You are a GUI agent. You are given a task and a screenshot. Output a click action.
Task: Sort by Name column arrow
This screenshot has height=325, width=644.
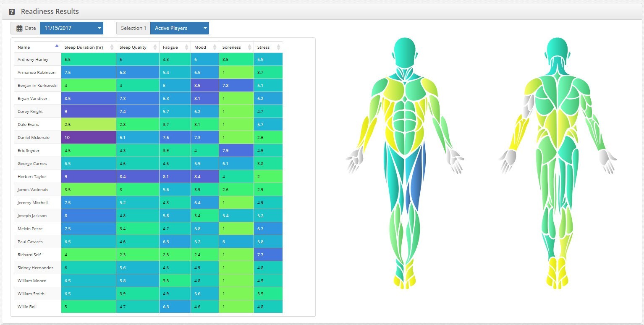coord(57,46)
